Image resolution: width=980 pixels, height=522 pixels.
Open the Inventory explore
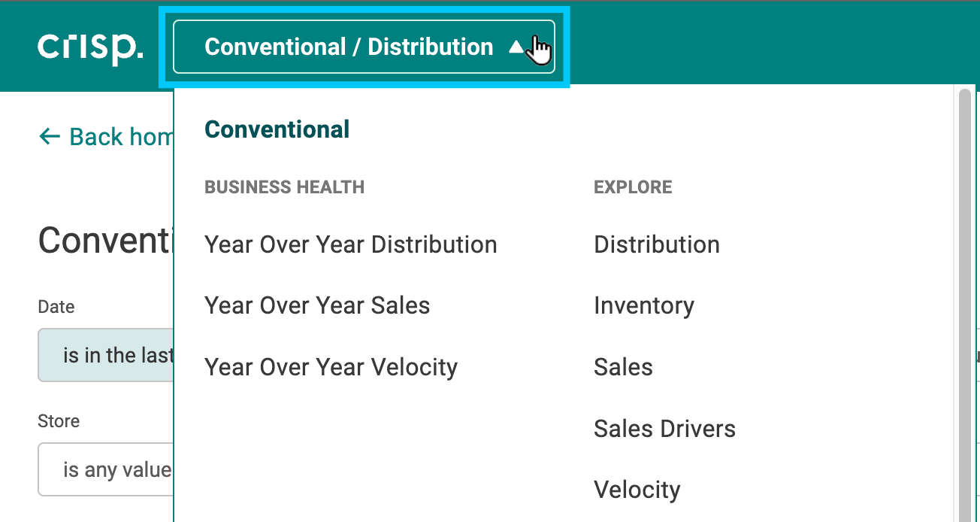[643, 305]
